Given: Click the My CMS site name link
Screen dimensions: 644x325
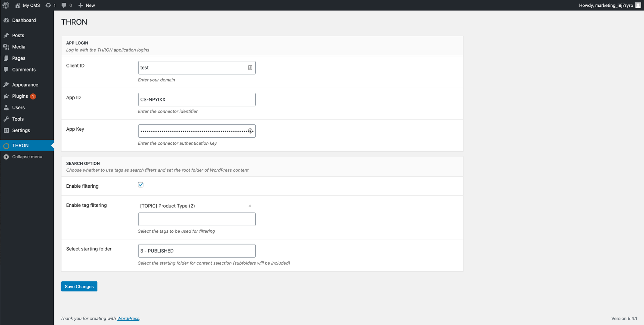Looking at the screenshot, I should tap(31, 5).
